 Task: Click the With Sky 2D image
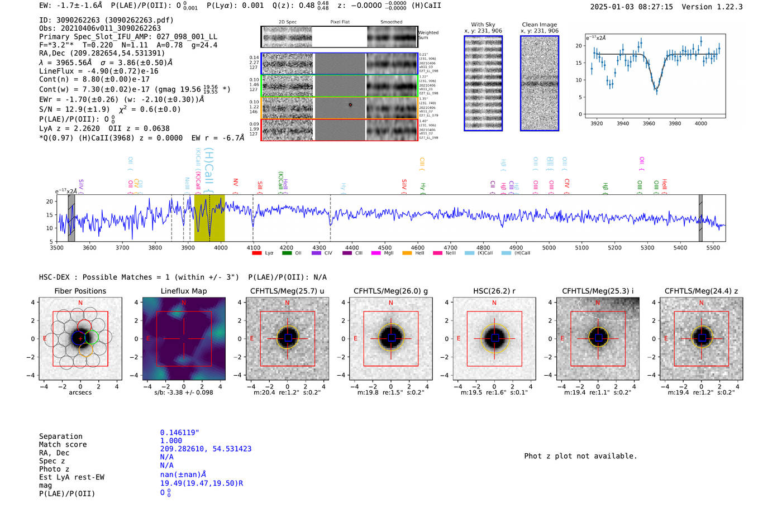[483, 83]
